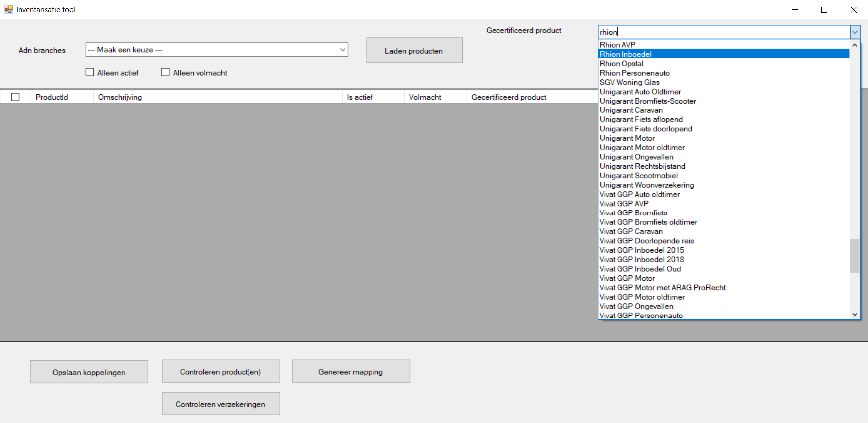
Task: Click the Opslaan koppelingen button
Action: tap(89, 372)
